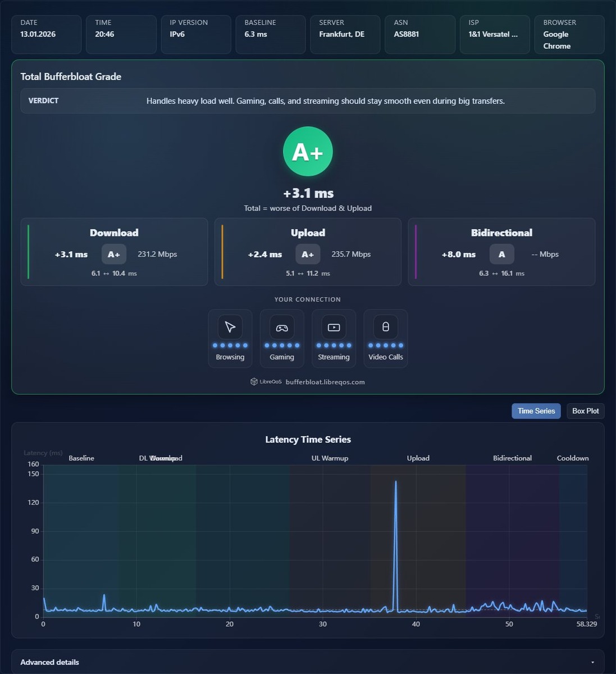Click the Bidirectional phase label on chart
Viewport: 616px width, 674px height.
512,458
